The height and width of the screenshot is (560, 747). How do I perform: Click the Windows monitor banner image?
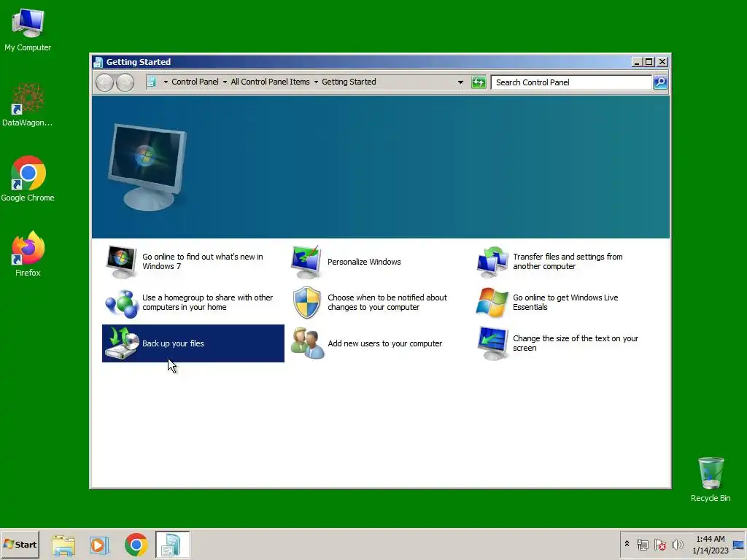(x=147, y=167)
